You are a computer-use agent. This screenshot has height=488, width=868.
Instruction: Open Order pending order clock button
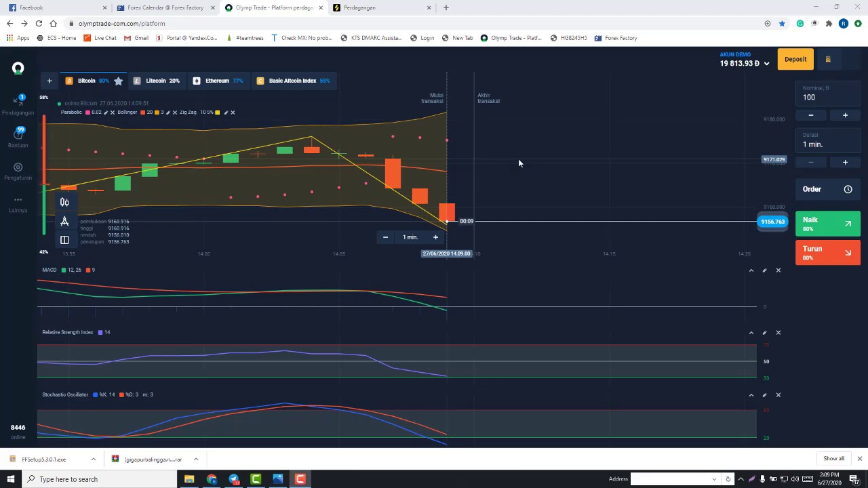tap(827, 189)
